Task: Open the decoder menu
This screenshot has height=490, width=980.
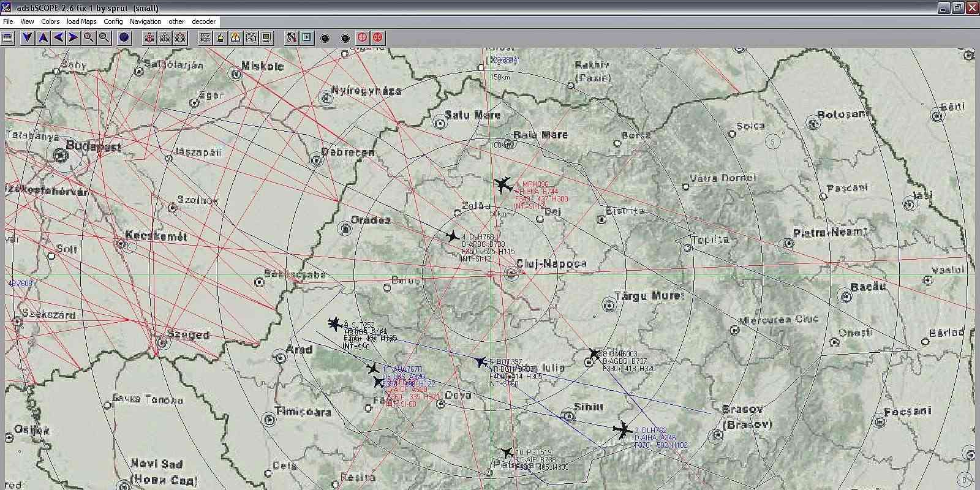Action: pyautogui.click(x=204, y=21)
